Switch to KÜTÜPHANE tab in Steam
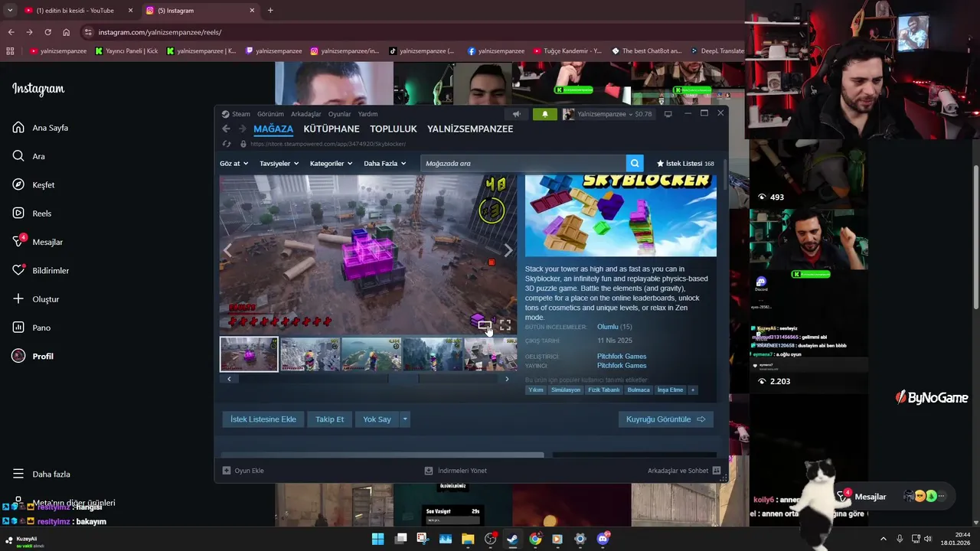Image resolution: width=980 pixels, height=551 pixels. 332,129
